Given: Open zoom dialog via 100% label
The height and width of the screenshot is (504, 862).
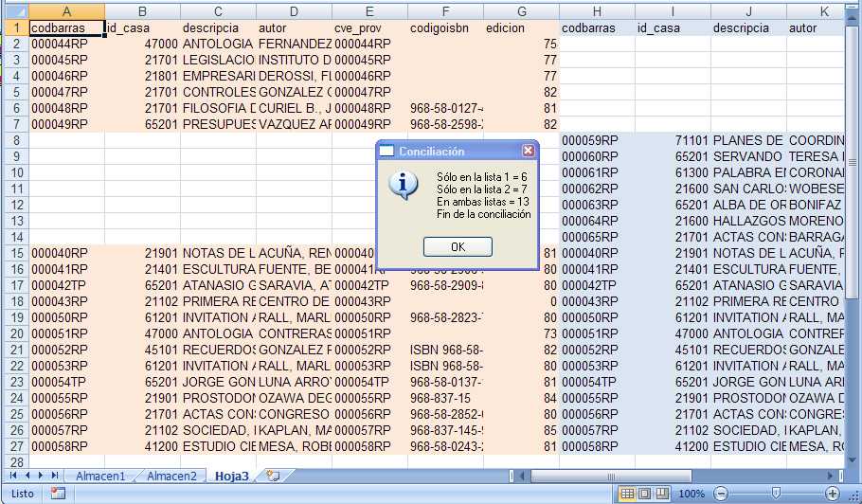Looking at the screenshot, I should click(691, 494).
